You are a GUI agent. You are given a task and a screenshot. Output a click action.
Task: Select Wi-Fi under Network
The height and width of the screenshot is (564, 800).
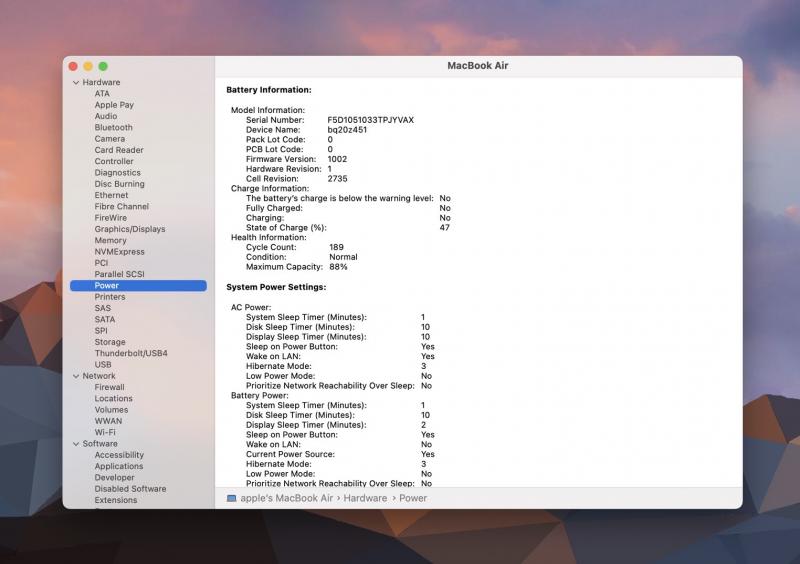(x=105, y=432)
